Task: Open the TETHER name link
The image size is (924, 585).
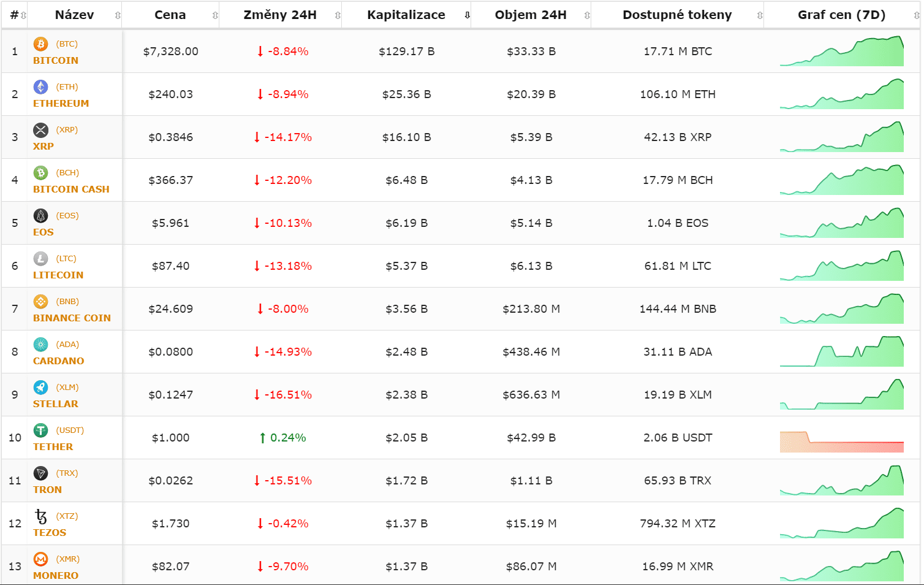Action: point(53,447)
